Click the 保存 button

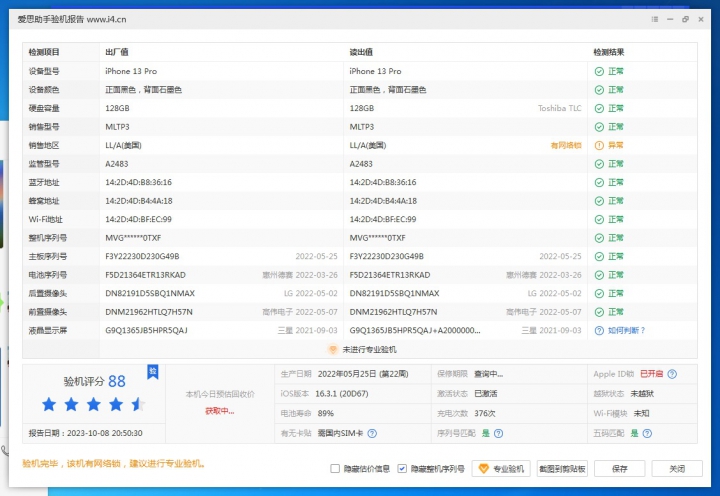(x=619, y=468)
